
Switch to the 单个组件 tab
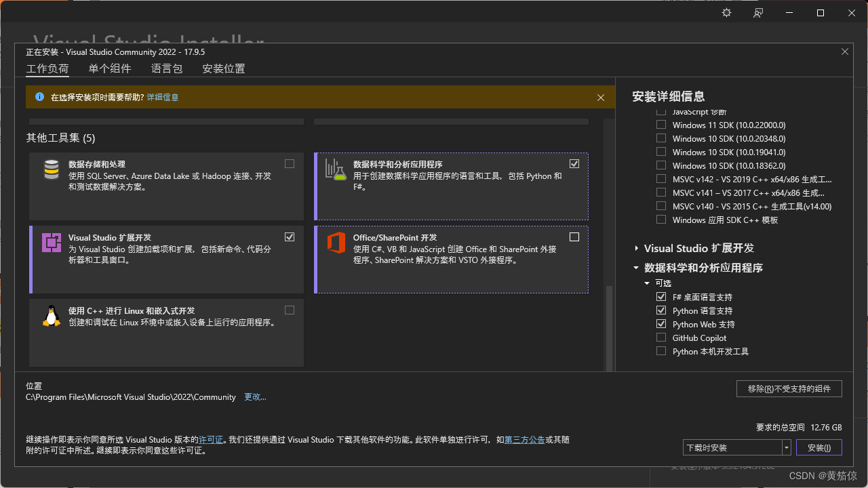[110, 68]
